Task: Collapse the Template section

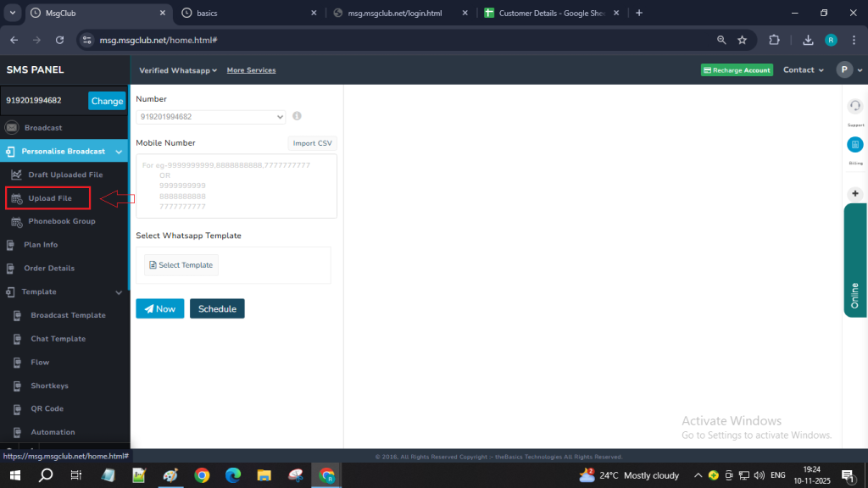Action: [119, 292]
